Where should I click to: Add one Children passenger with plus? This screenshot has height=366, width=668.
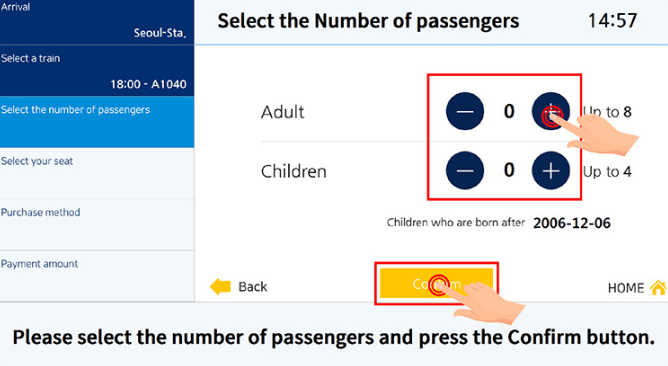point(550,170)
